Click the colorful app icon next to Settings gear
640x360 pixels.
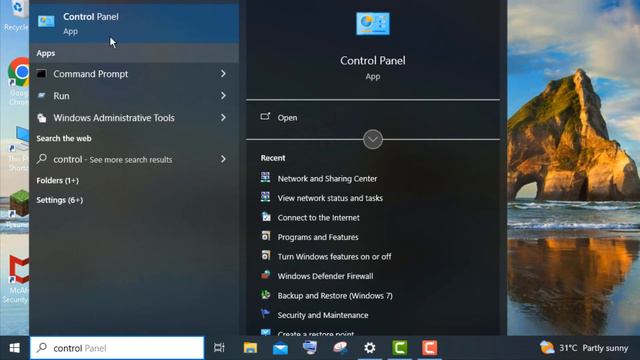tap(340, 348)
